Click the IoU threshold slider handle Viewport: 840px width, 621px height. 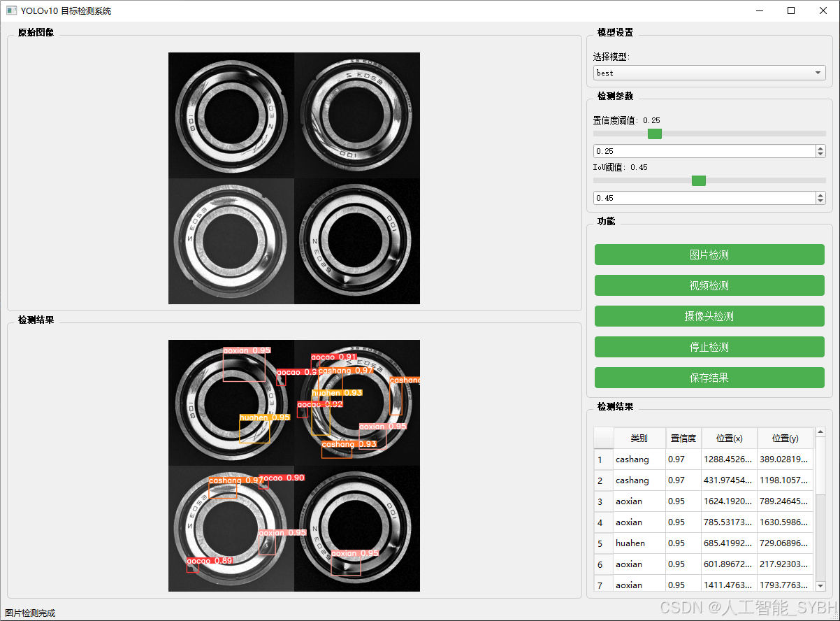coord(699,180)
